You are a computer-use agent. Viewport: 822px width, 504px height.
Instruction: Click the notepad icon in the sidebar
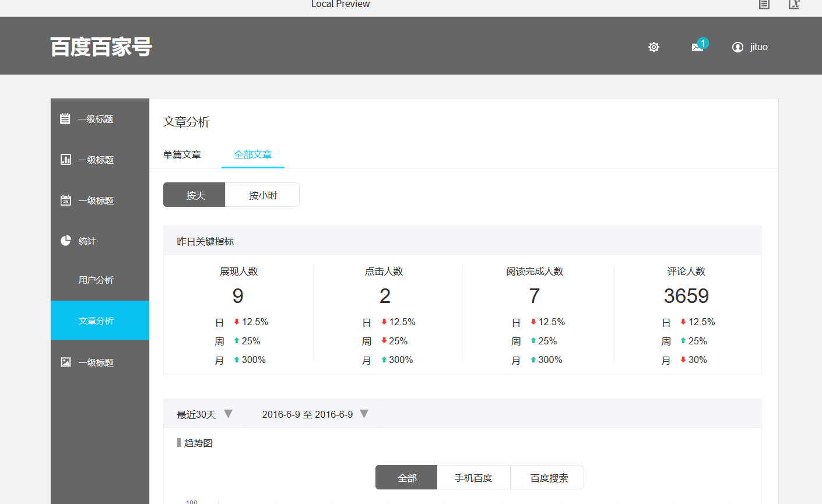tap(65, 119)
